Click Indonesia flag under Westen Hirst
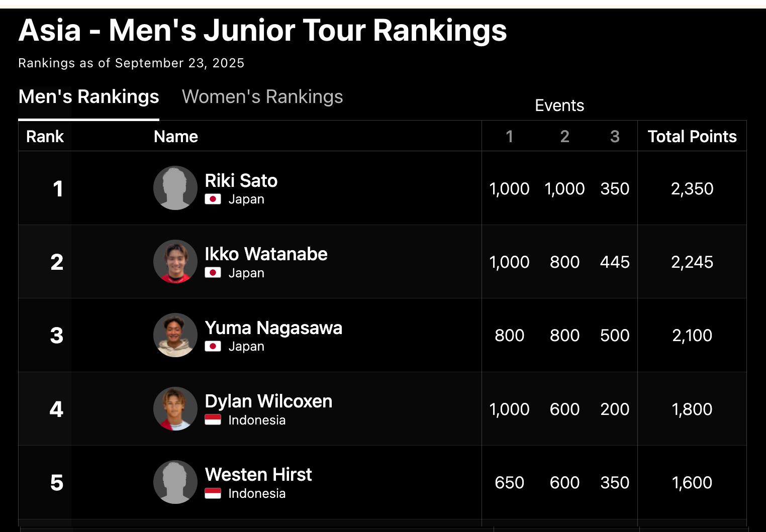 coord(213,494)
